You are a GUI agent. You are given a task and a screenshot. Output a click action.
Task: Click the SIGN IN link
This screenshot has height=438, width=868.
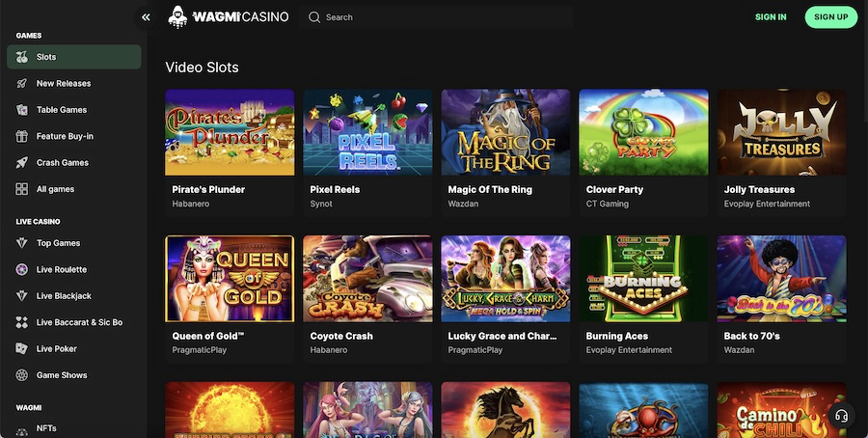click(771, 17)
